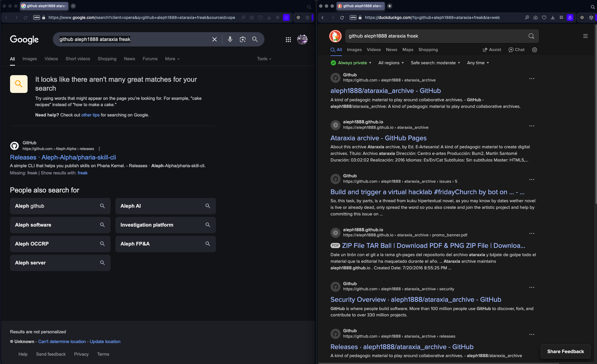Screen dimensions: 597x364
Task: Click the Share Feedback button
Action: (x=565, y=351)
